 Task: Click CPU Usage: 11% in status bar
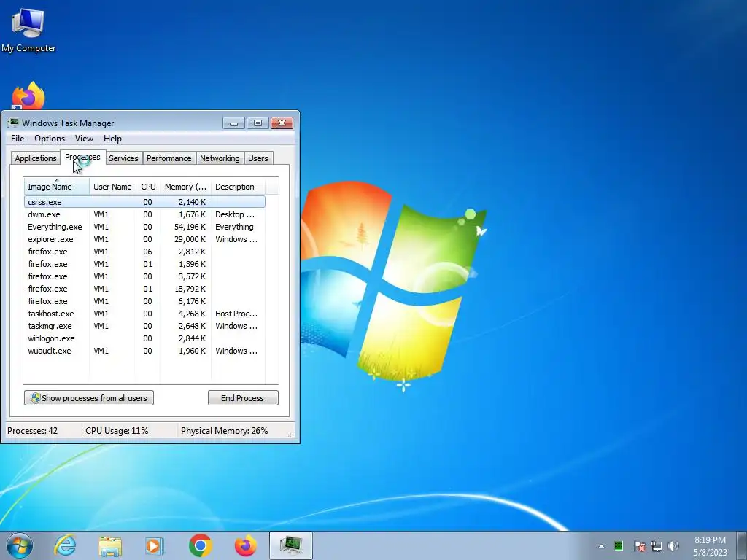click(x=117, y=431)
